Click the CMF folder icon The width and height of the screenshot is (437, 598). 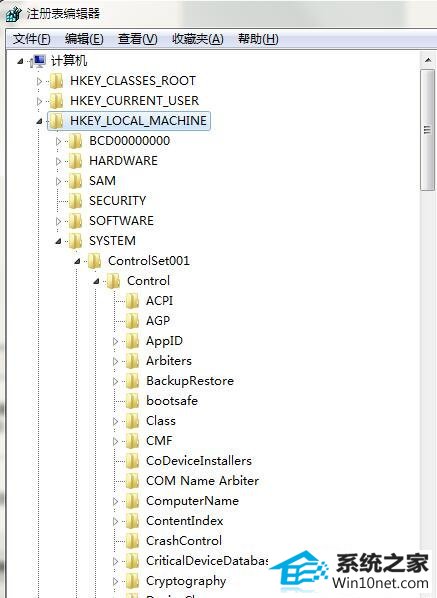point(133,441)
